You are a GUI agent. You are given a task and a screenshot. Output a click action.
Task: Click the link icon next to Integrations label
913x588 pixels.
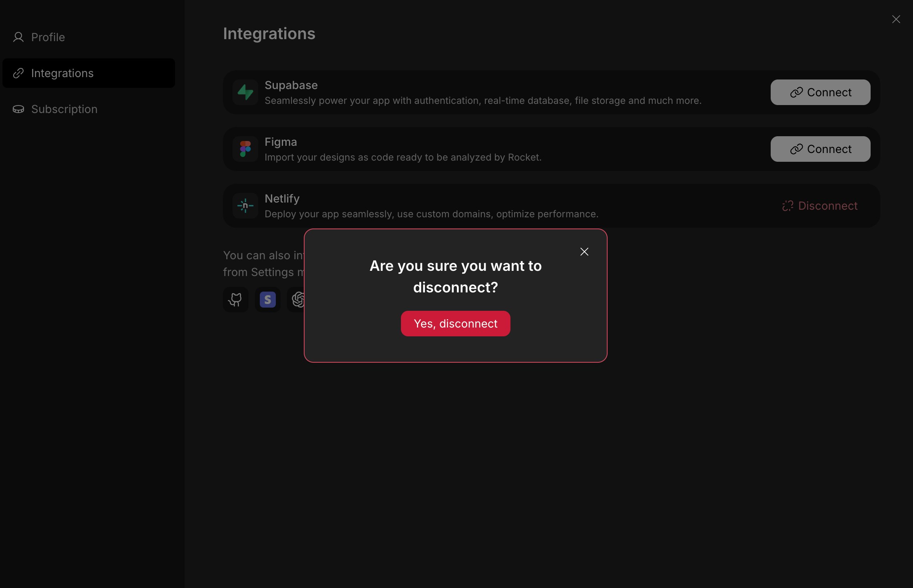point(18,73)
